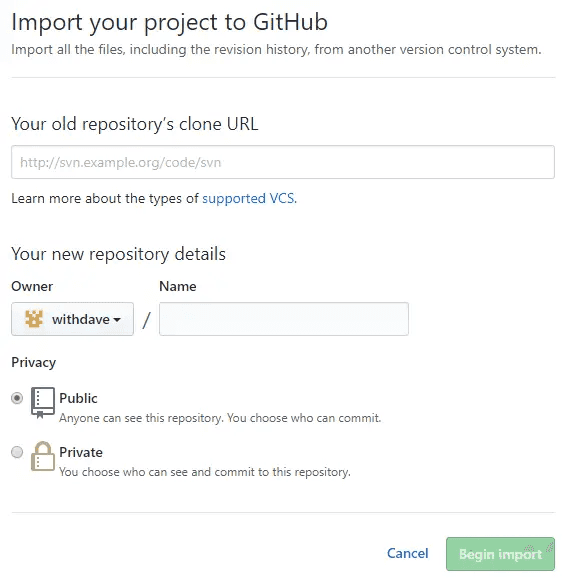The height and width of the screenshot is (587, 571).
Task: Click the old repository clone URL field
Action: pyautogui.click(x=283, y=162)
